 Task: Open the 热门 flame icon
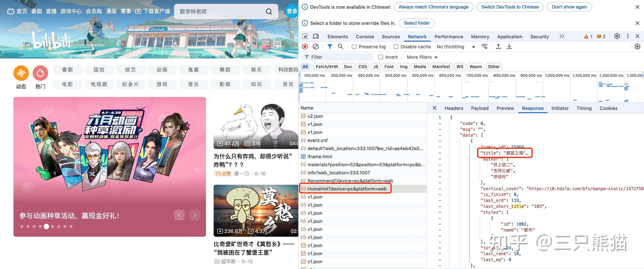[40, 73]
